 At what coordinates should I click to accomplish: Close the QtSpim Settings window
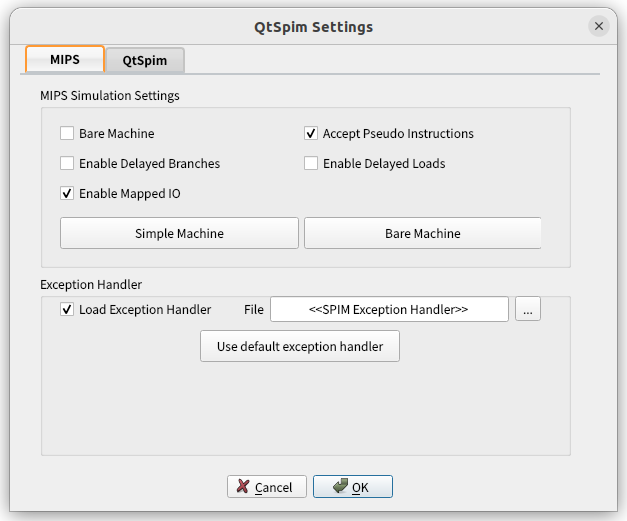point(599,26)
